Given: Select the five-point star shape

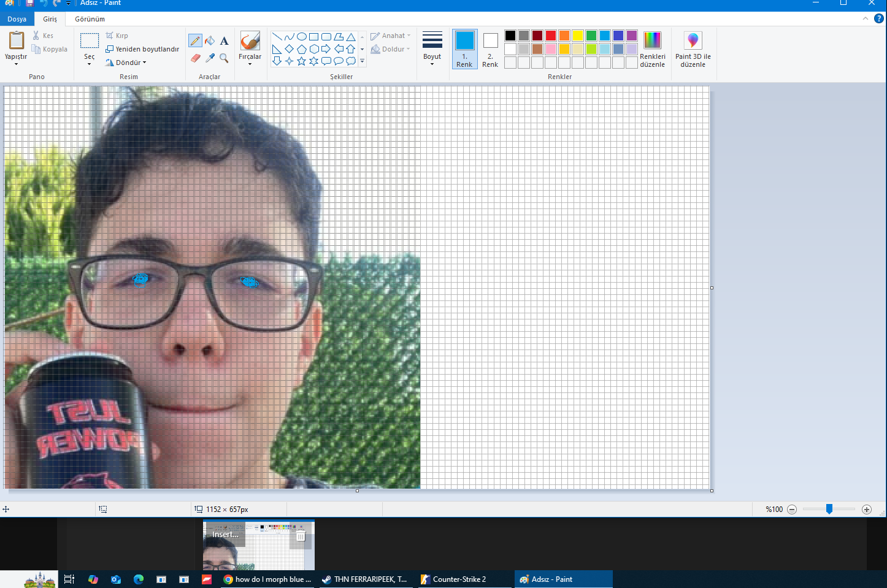Looking at the screenshot, I should click(x=301, y=61).
